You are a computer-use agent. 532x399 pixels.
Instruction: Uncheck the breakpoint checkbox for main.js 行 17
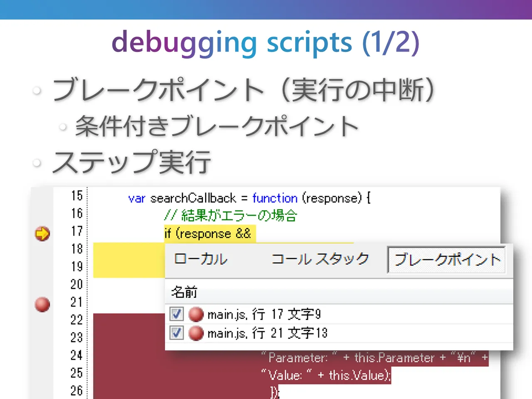pos(177,314)
